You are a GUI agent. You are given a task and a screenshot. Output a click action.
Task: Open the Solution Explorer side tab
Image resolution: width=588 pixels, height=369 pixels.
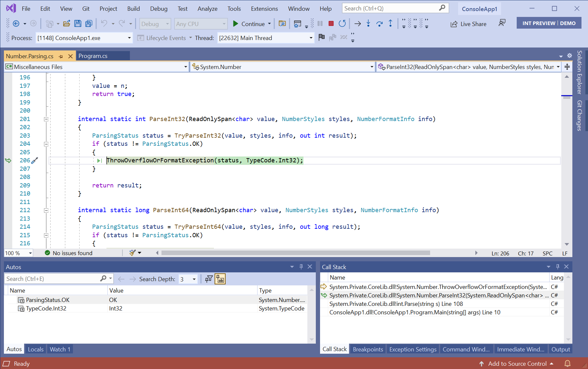pyautogui.click(x=579, y=72)
